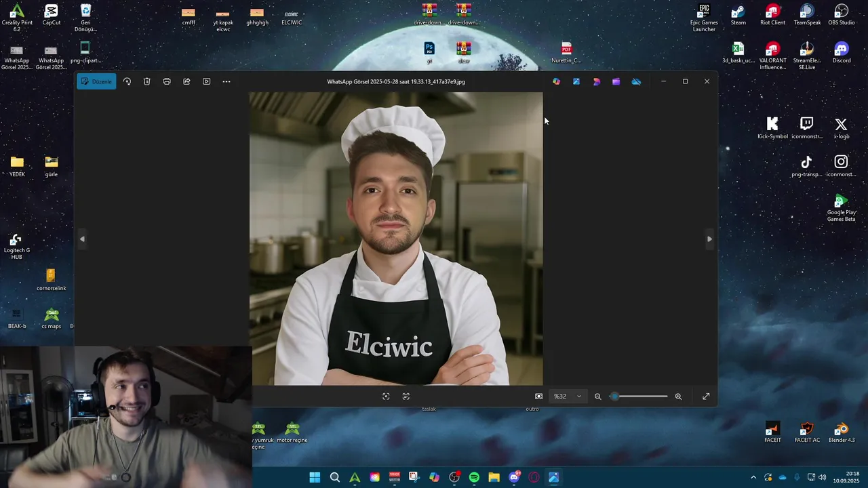This screenshot has width=868, height=488.
Task: Select the CapCut desktop icon
Action: [52, 16]
